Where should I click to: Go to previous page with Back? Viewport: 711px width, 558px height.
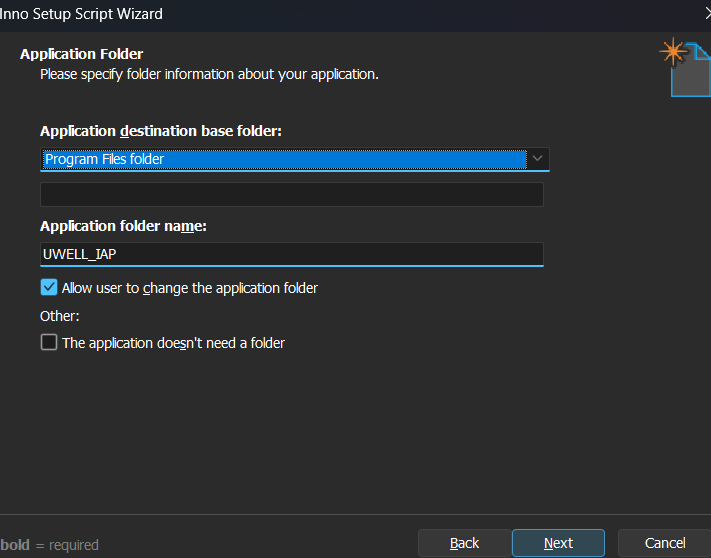464,543
